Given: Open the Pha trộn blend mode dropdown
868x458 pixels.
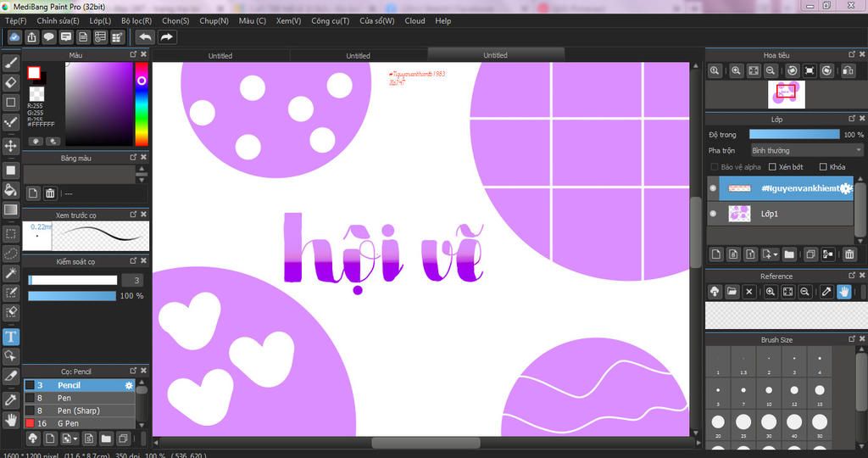Looking at the screenshot, I should [807, 151].
